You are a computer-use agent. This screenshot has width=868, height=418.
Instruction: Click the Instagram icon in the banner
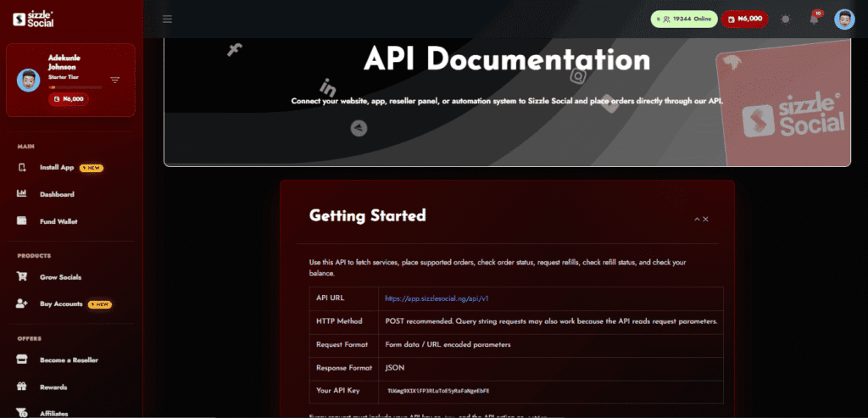tap(578, 75)
